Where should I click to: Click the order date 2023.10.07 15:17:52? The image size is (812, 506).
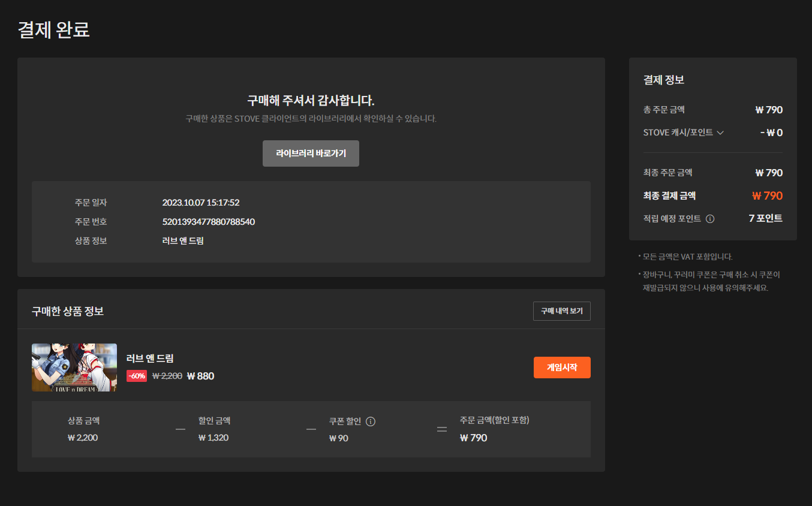pos(201,203)
